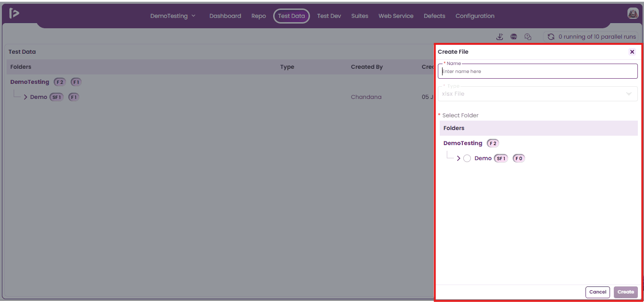Screen dimensions: 644x302
Task: Switch to the Test Dev tab
Action: 329,16
